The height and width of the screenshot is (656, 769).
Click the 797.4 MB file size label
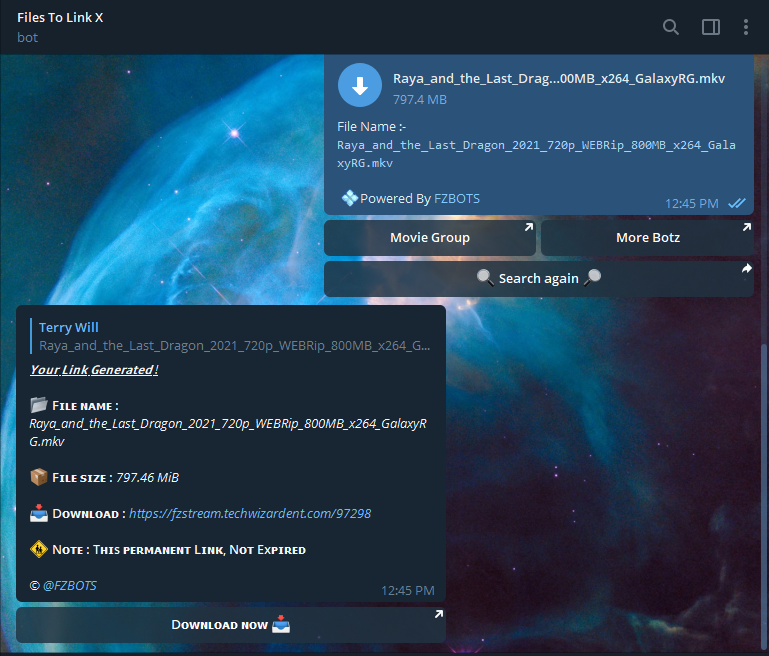point(420,100)
